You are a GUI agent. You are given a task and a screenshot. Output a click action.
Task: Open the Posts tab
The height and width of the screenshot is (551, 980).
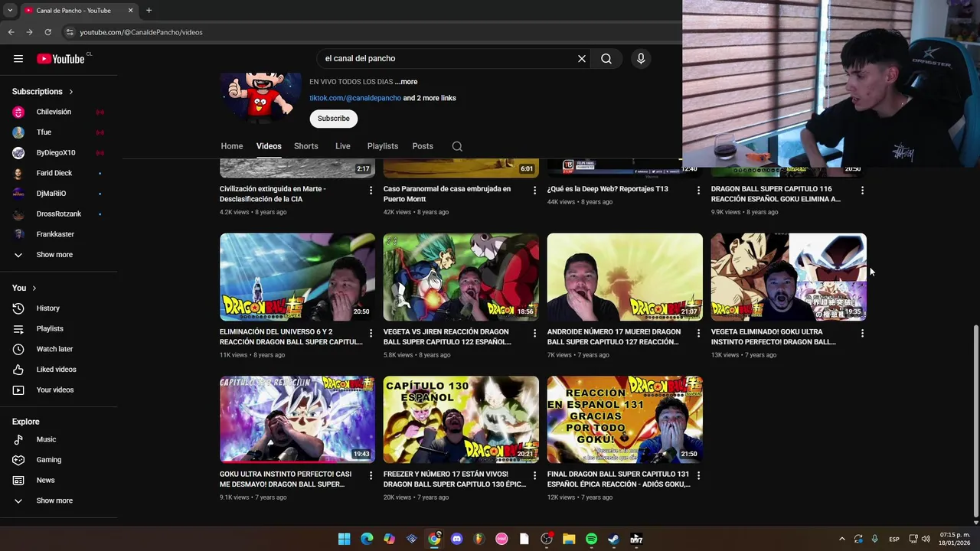point(423,146)
